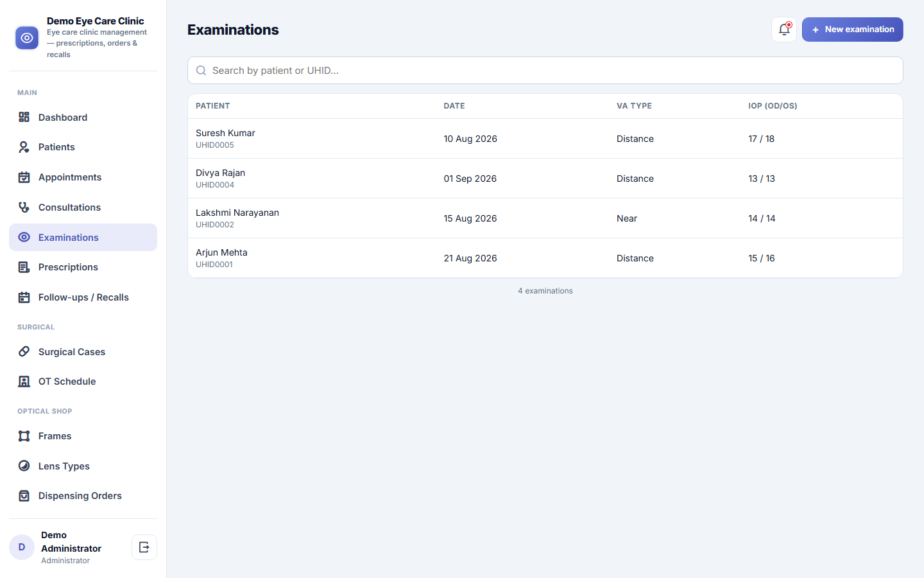Click IOP value 15 / 16
924x578 pixels.
point(762,258)
